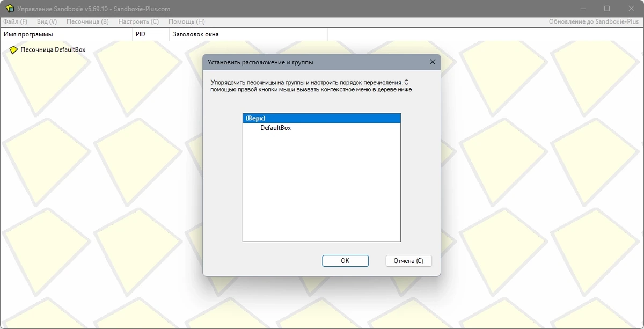The height and width of the screenshot is (329, 644).
Task: Open the Помощь (H) menu
Action: tap(187, 22)
